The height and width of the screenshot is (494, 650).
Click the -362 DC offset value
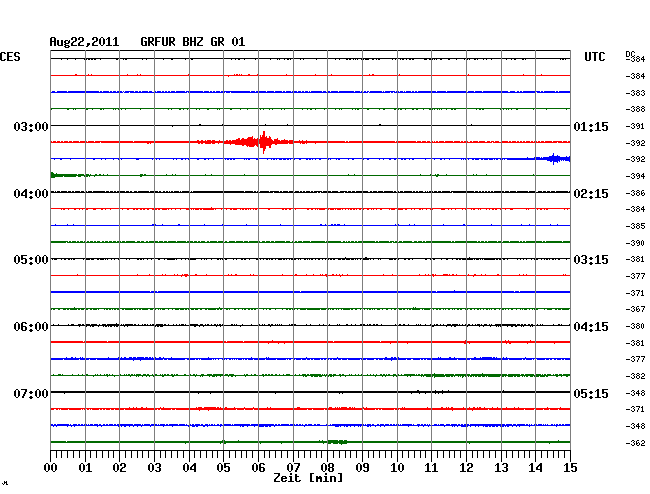(635, 443)
